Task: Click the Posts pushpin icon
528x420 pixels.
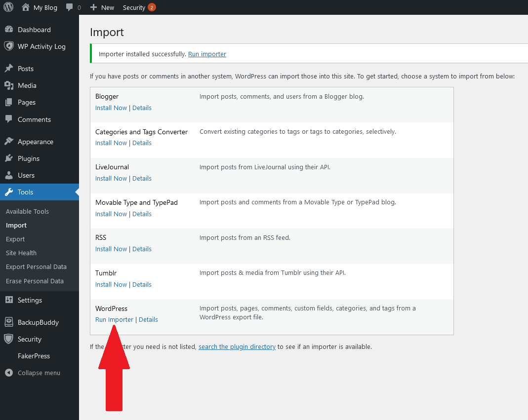Action: pyautogui.click(x=9, y=68)
